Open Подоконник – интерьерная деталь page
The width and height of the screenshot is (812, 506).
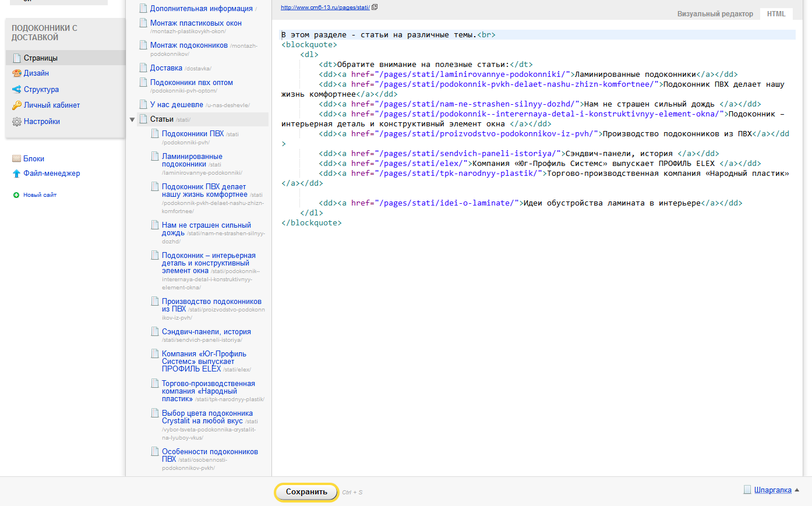[x=209, y=263]
